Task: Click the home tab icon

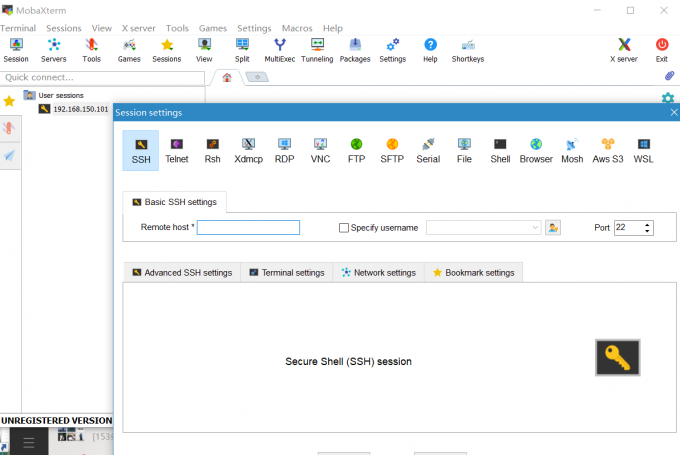Action: point(227,78)
